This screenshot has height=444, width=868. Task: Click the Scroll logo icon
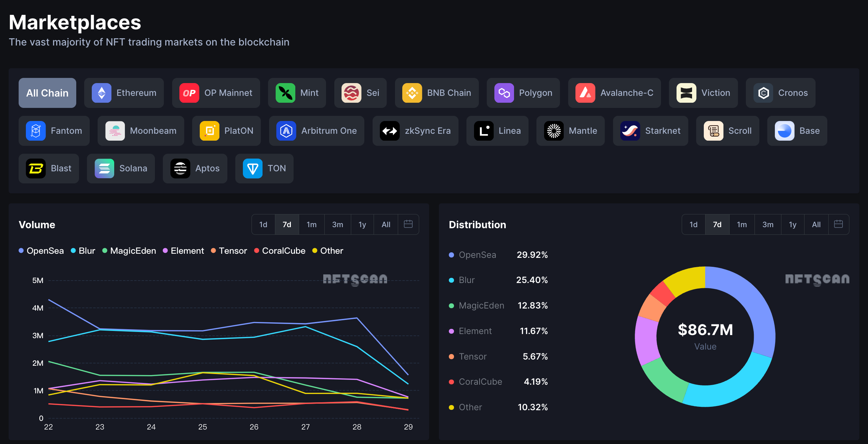[713, 131]
